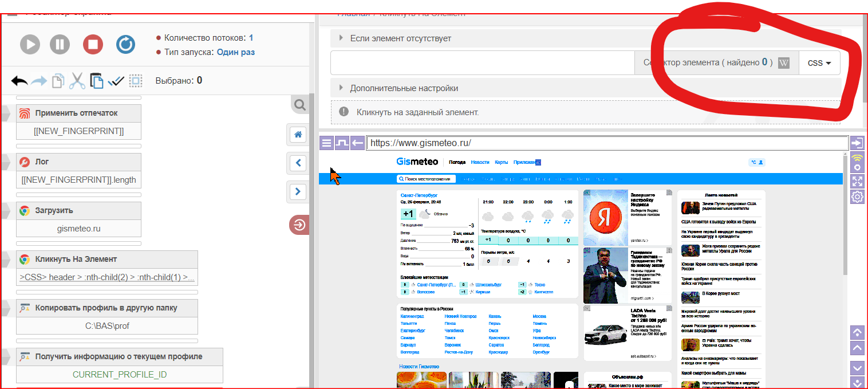Click the red Stop button
This screenshot has width=868, height=389.
pos(93,44)
